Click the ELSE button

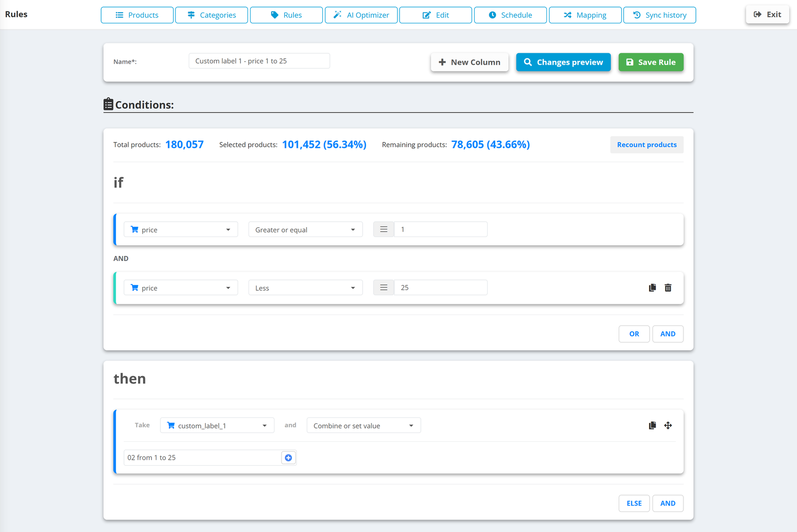point(634,503)
